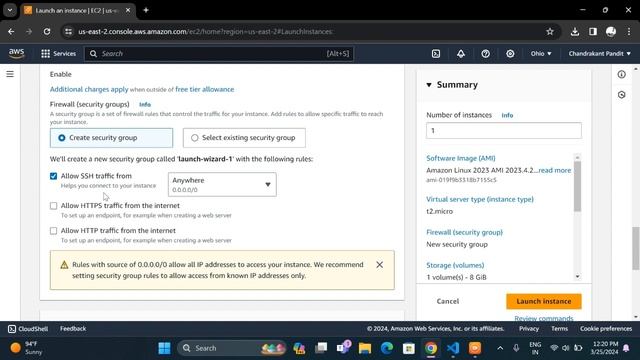
Task: Open Cookie preferences in footer
Action: 606,329
